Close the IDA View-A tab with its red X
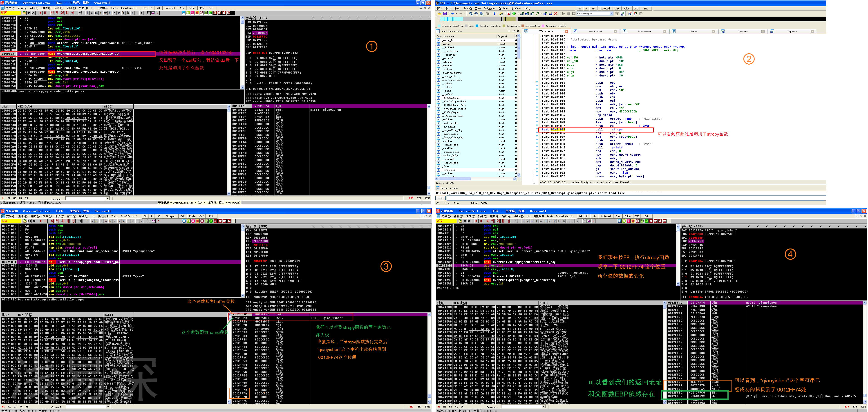This screenshot has height=412, width=868. pyautogui.click(x=566, y=31)
